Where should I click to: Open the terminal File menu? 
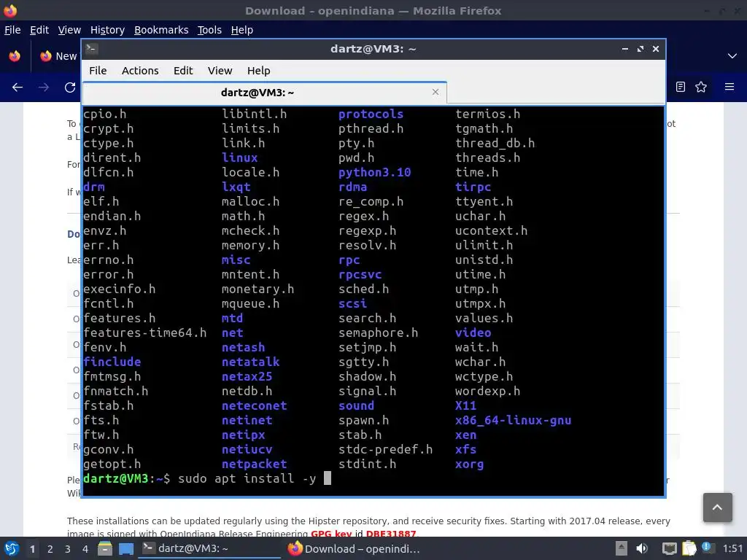(x=98, y=71)
